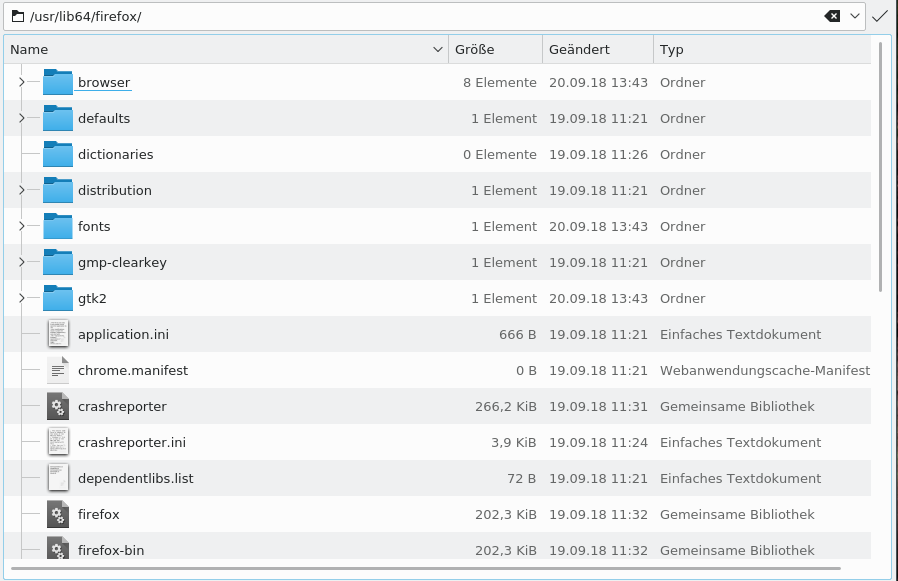Screen dimensions: 898x581
Task: Click the dependentlibs.list file icon
Action: [x=58, y=478]
